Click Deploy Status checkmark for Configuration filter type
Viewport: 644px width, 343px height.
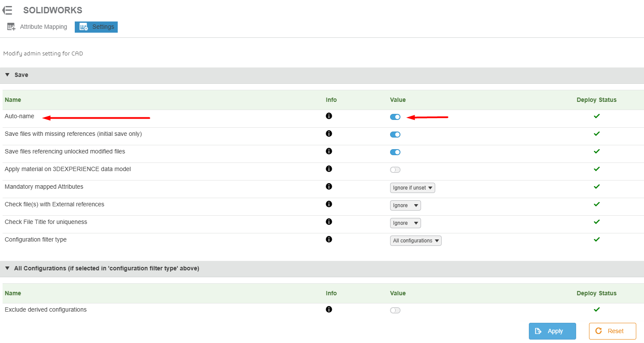(x=596, y=239)
